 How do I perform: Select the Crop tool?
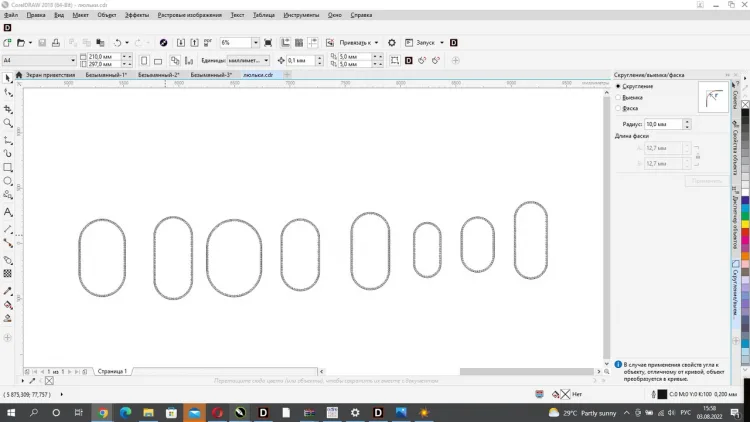(x=8, y=110)
